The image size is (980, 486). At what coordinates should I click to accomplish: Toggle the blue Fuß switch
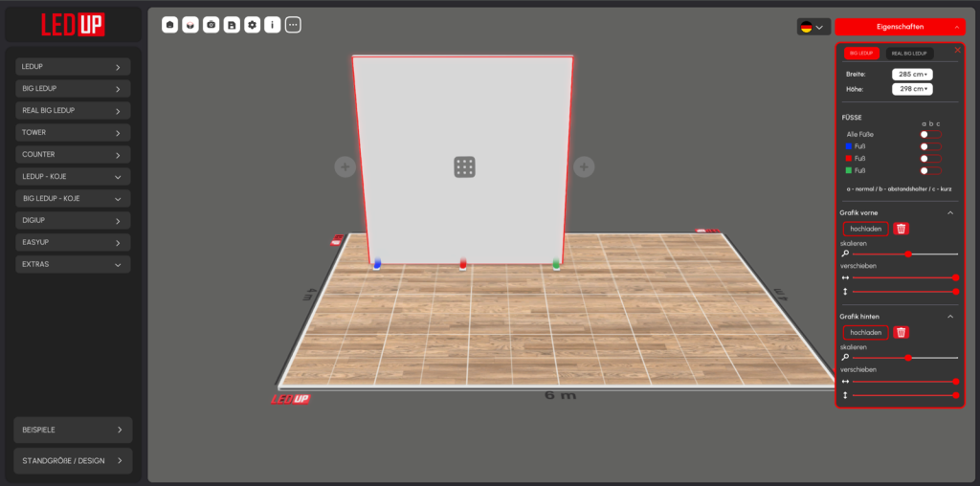pos(930,146)
